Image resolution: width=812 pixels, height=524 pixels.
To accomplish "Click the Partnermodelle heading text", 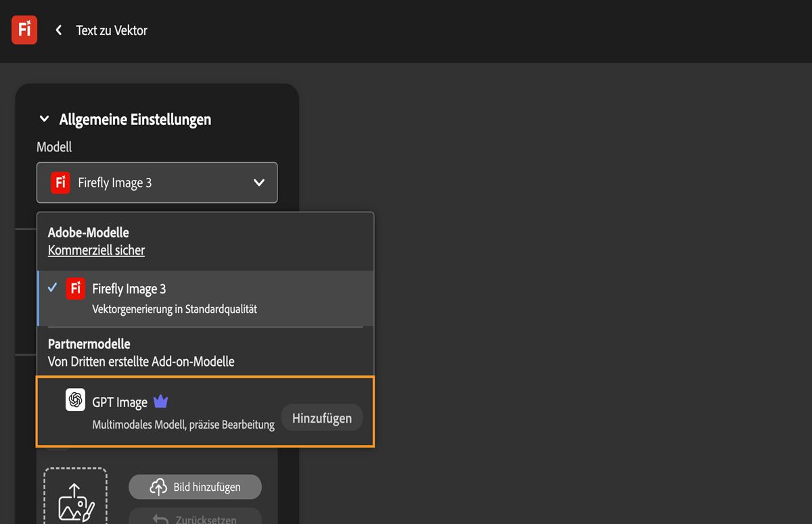I will [89, 343].
